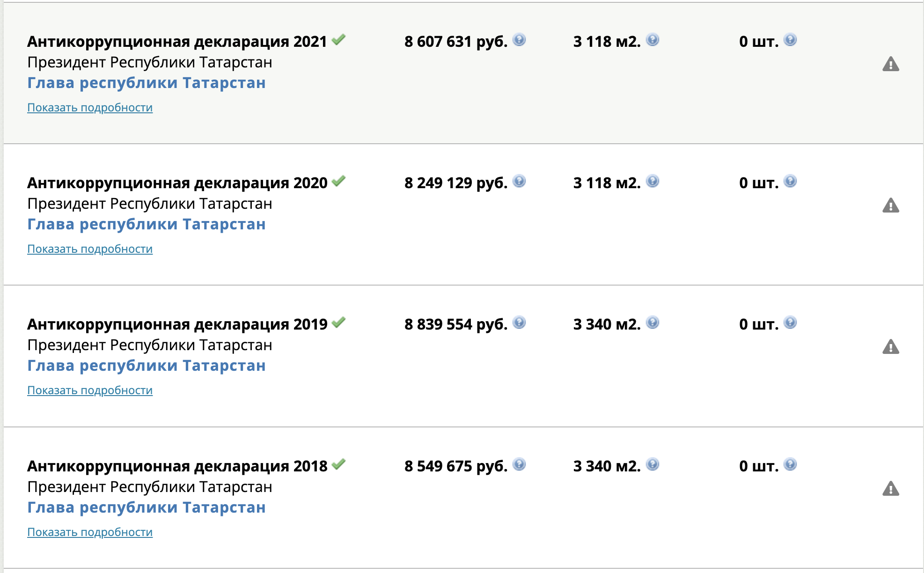This screenshot has height=573, width=924.
Task: Click help icon beside 2021 area 3 118 м2
Action: pyautogui.click(x=653, y=40)
